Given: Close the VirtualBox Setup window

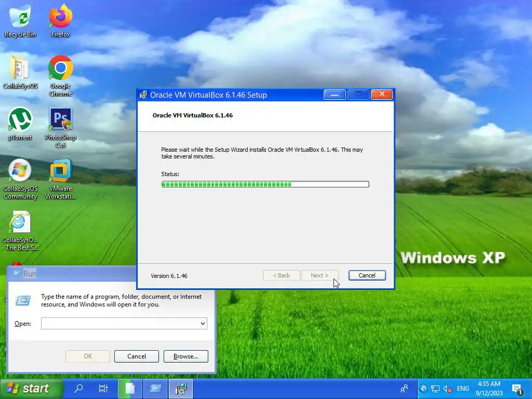Looking at the screenshot, I should pos(382,95).
